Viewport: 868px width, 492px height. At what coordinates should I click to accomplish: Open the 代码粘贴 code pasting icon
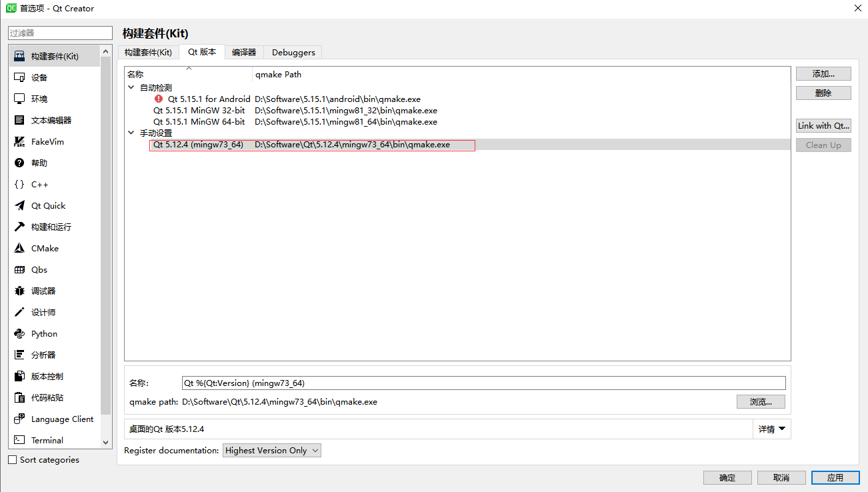(x=19, y=398)
